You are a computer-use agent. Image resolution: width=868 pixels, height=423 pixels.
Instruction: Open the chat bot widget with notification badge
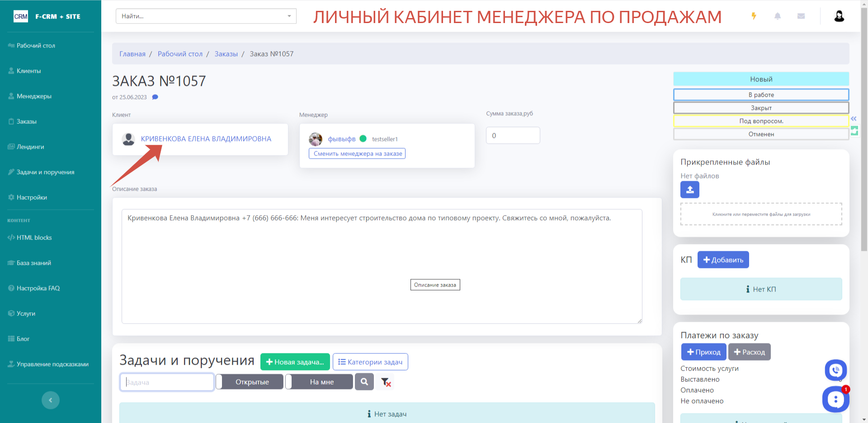pos(835,399)
